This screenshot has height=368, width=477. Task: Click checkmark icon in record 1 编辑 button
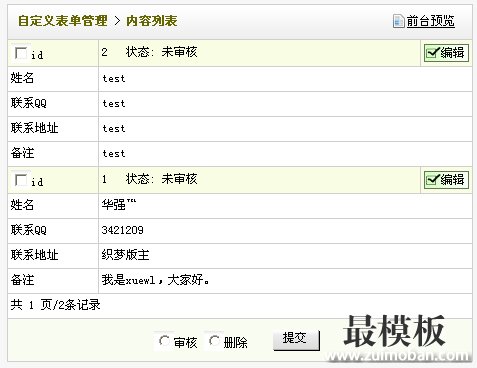pyautogui.click(x=433, y=180)
